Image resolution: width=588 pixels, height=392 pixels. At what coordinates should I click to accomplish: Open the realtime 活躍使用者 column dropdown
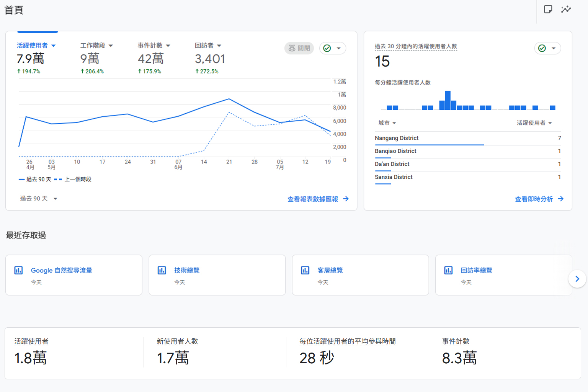click(534, 123)
